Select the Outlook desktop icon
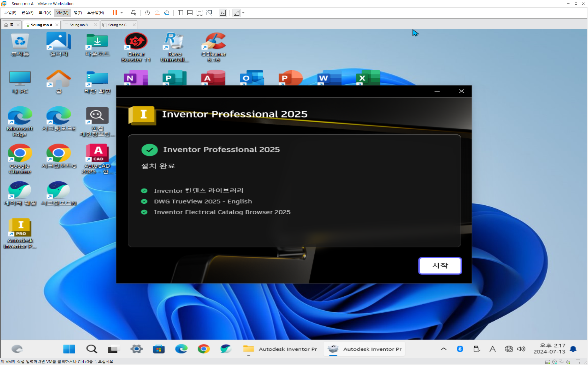Image resolution: width=588 pixels, height=365 pixels. [252, 78]
